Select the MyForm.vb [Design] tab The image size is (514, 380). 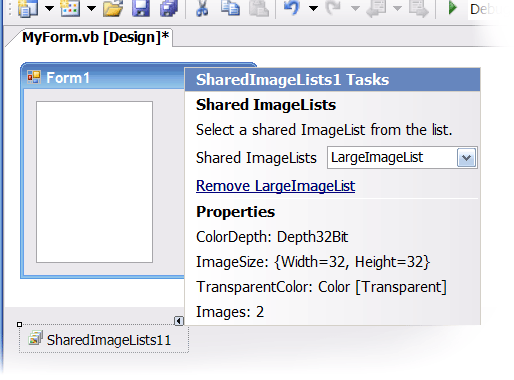coord(95,37)
